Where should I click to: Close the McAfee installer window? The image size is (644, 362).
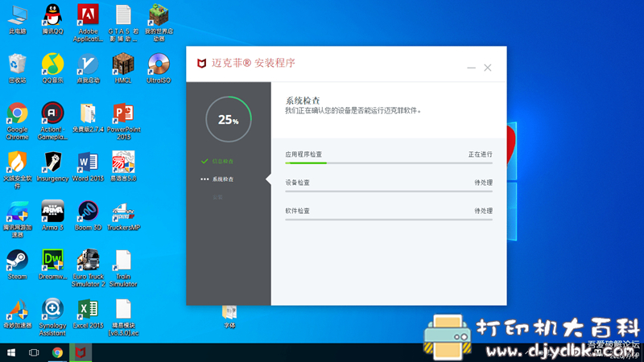pos(488,68)
